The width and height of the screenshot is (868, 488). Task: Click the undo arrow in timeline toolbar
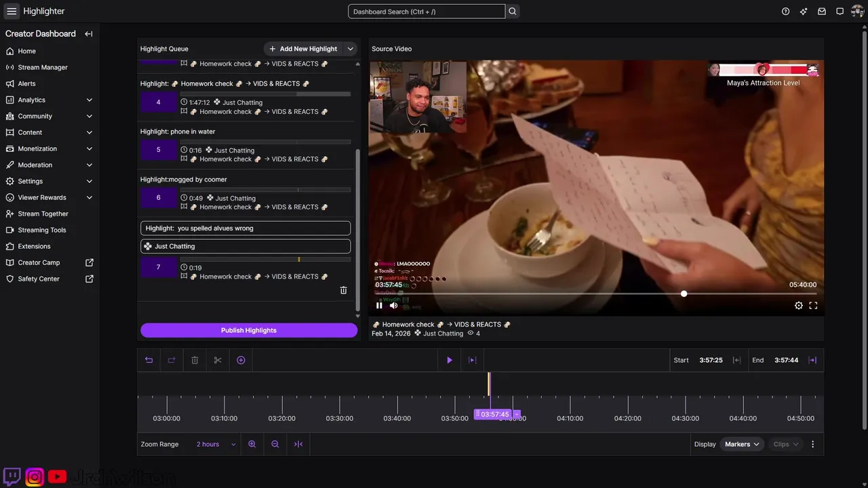pos(149,360)
